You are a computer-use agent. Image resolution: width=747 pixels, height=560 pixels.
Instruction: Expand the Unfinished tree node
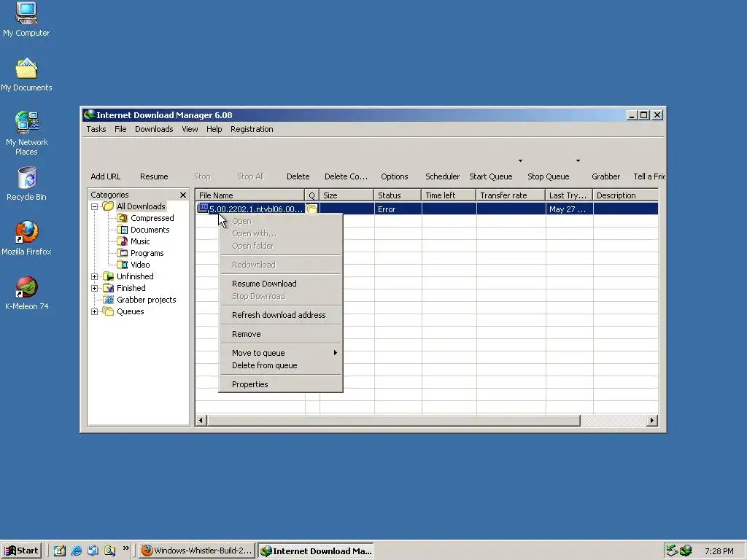pyautogui.click(x=94, y=276)
